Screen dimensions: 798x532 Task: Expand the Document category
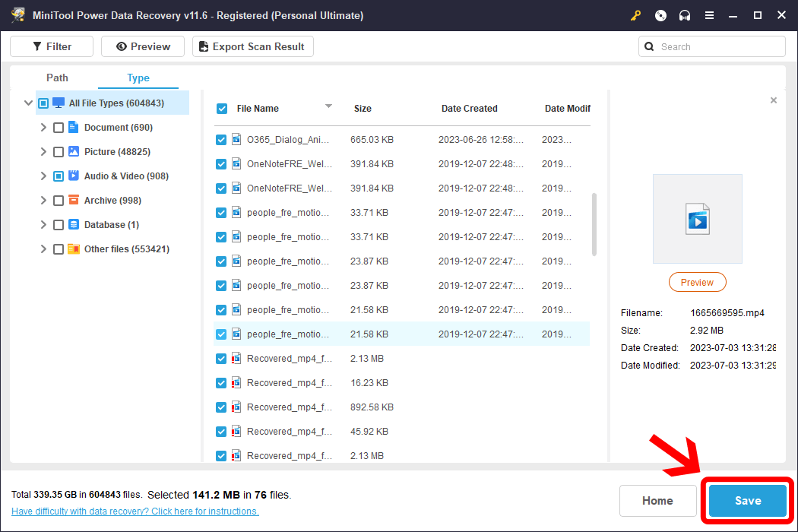[x=43, y=127]
